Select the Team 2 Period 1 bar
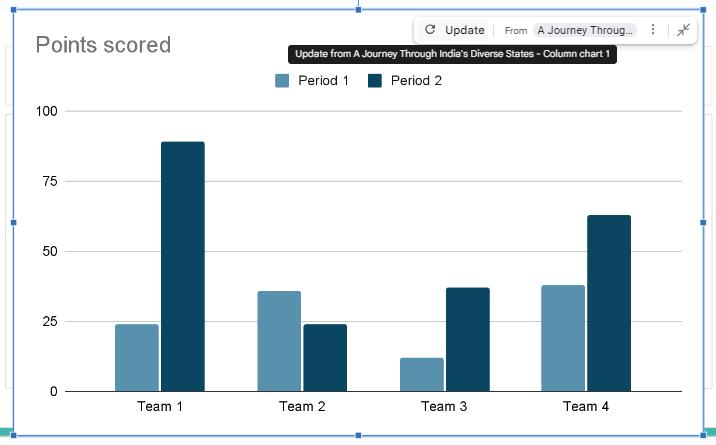The width and height of the screenshot is (716, 445). (279, 341)
